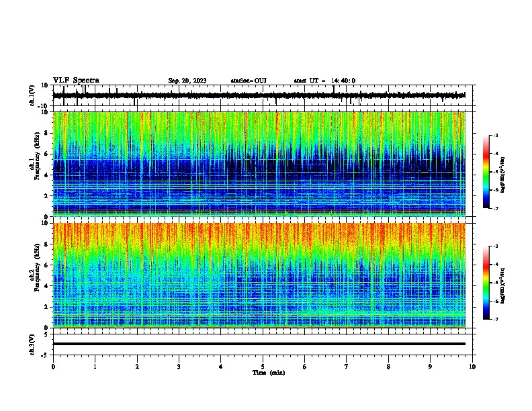Select the "start UT = 14:40:0" header text
This screenshot has height=411, width=532.
tap(324, 81)
